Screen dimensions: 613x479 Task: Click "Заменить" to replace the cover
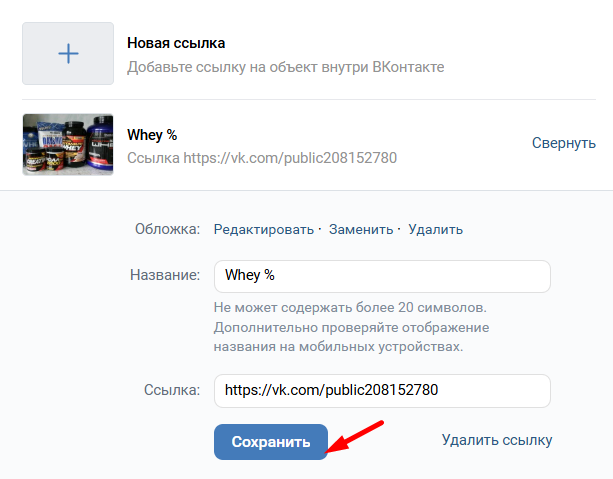tap(361, 229)
